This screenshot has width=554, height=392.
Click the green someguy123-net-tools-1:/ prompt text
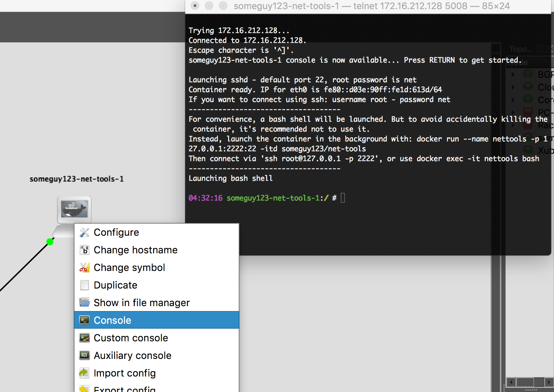point(278,198)
